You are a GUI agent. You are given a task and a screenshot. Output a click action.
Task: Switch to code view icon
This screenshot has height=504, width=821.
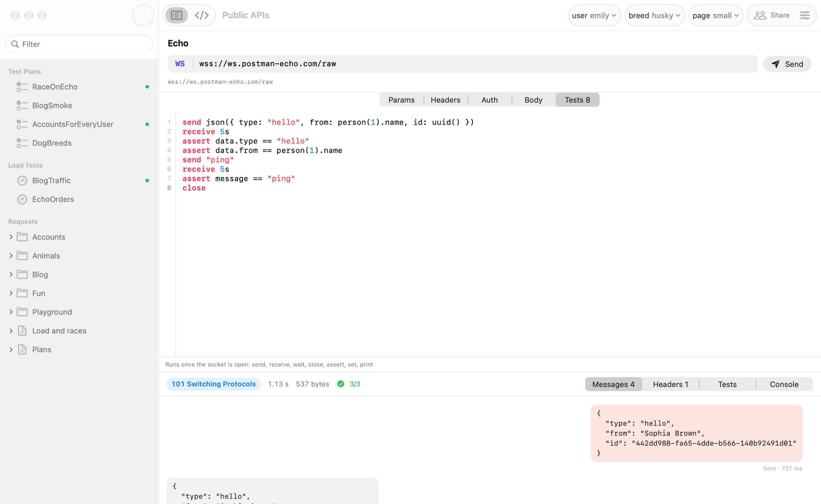click(x=202, y=15)
